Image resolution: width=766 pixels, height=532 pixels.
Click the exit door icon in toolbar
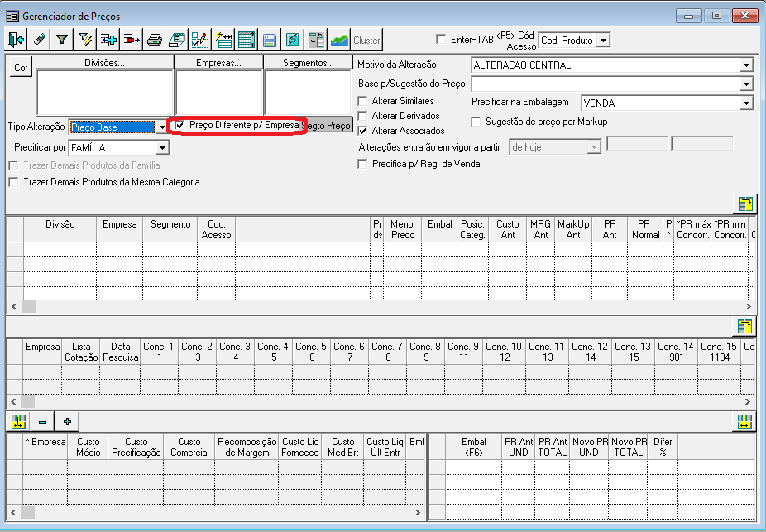click(17, 40)
